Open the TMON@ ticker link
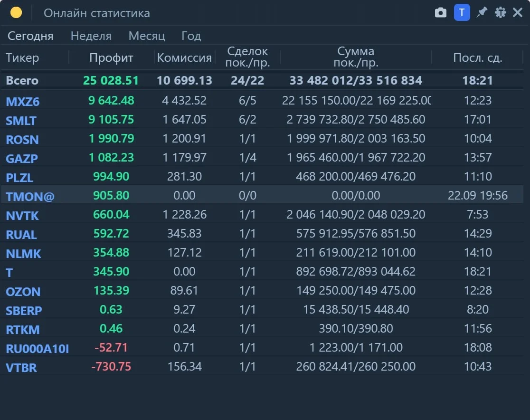 [30, 197]
